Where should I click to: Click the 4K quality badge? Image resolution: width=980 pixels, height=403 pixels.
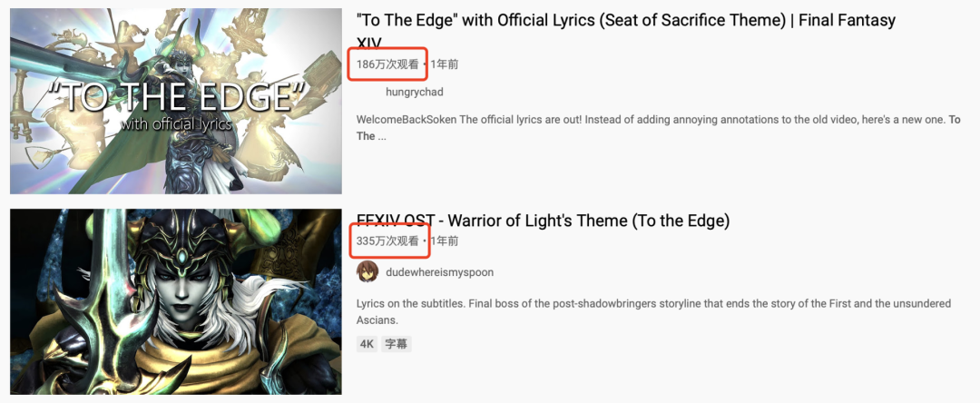tap(367, 344)
